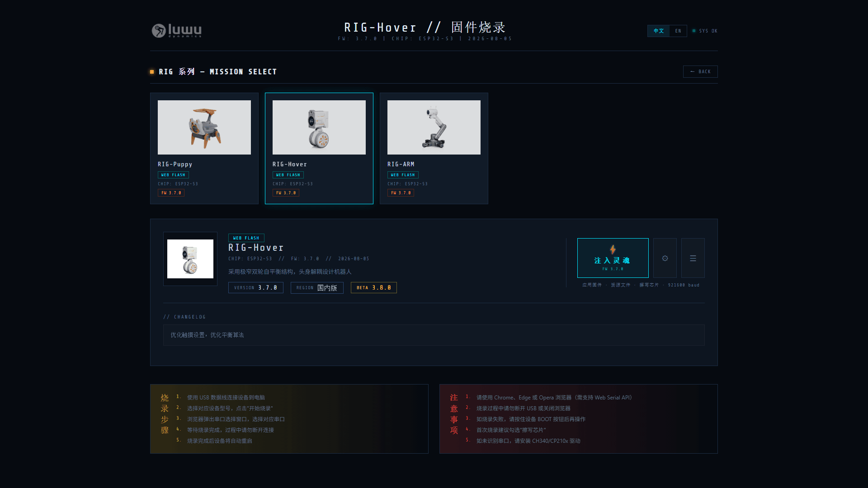868x488 pixels.
Task: Click WEB FLASH tag in detail panel
Action: (246, 238)
